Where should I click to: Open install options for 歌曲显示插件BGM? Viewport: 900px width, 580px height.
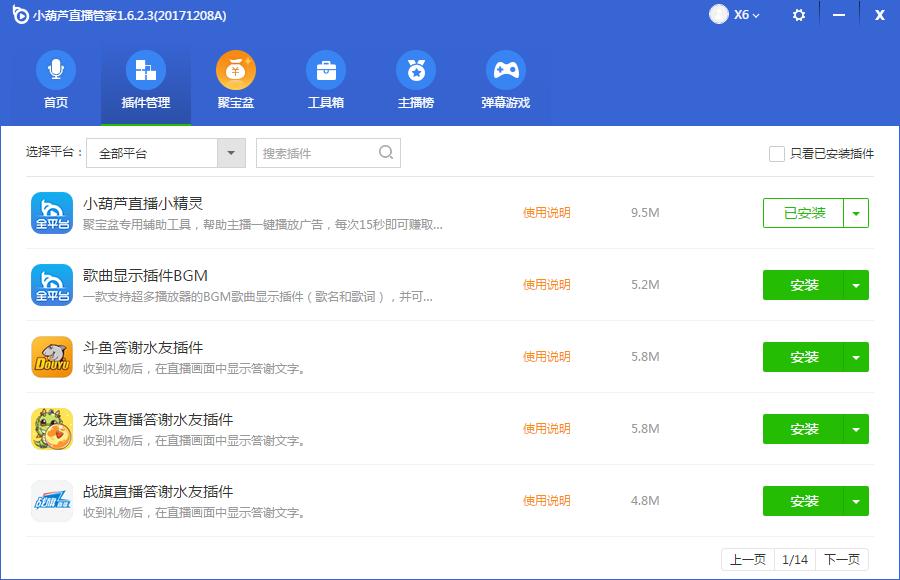tap(856, 285)
